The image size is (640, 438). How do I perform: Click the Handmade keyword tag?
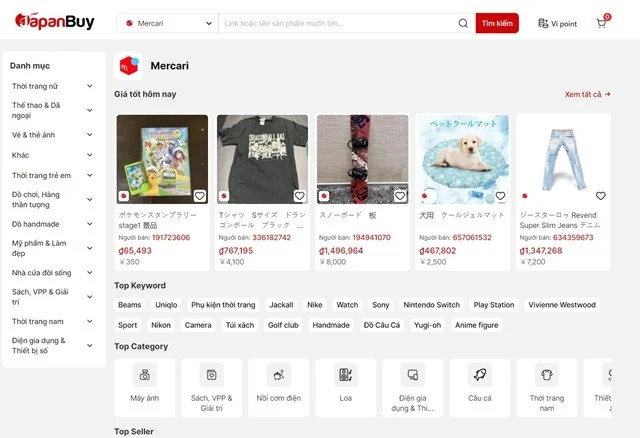click(x=331, y=325)
